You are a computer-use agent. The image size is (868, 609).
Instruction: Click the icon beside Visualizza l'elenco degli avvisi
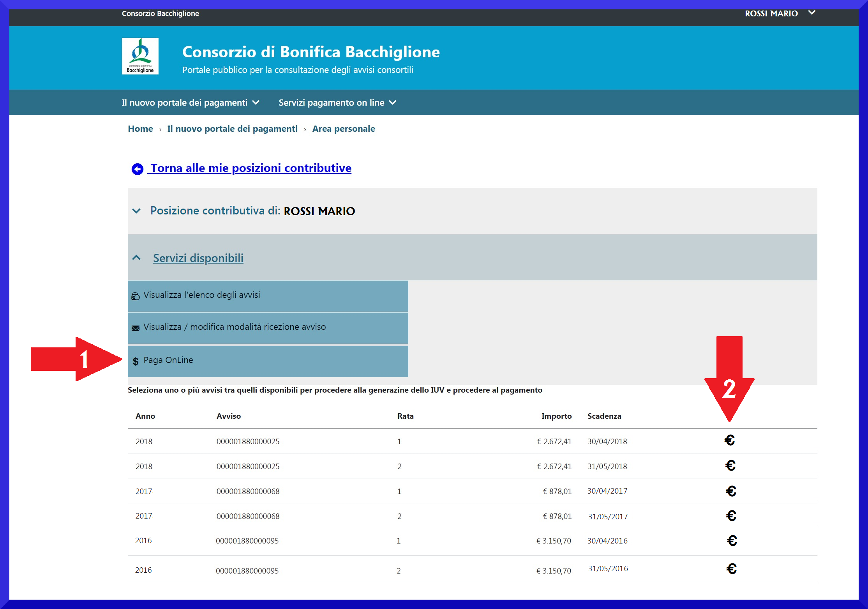click(135, 296)
